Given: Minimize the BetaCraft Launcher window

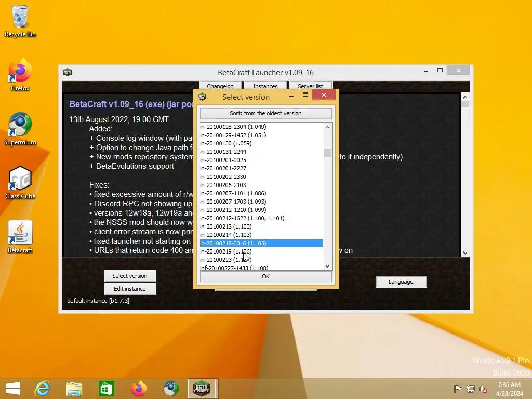Looking at the screenshot, I should (426, 72).
